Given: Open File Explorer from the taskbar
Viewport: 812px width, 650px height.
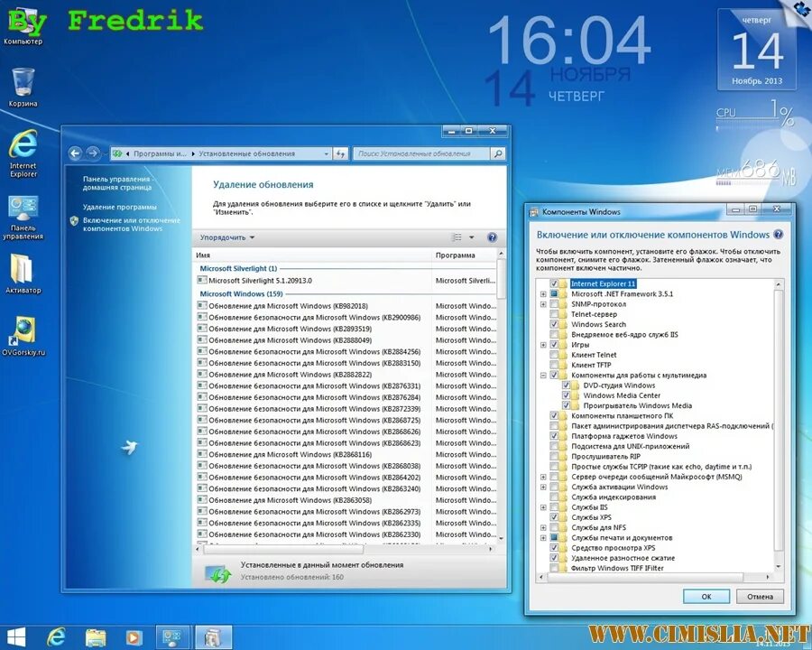Looking at the screenshot, I should [96, 637].
